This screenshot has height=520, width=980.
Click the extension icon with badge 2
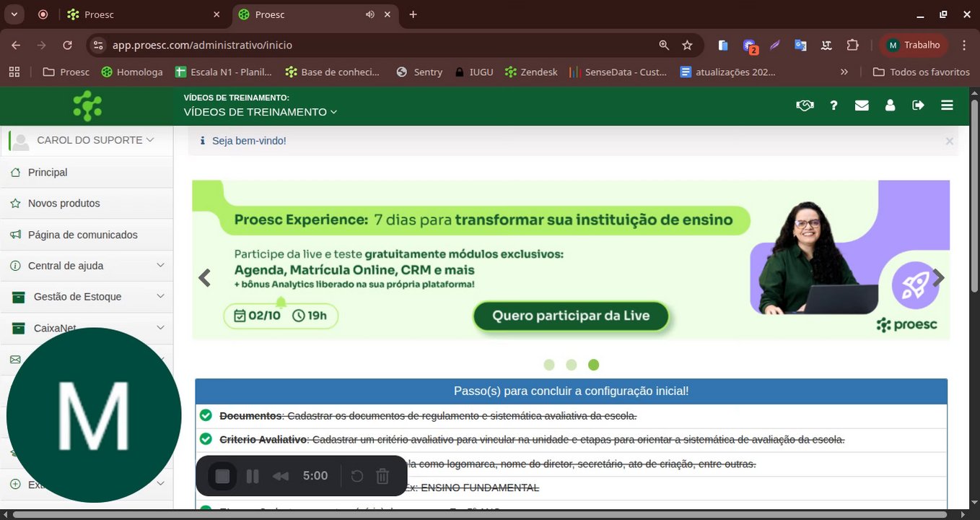750,46
